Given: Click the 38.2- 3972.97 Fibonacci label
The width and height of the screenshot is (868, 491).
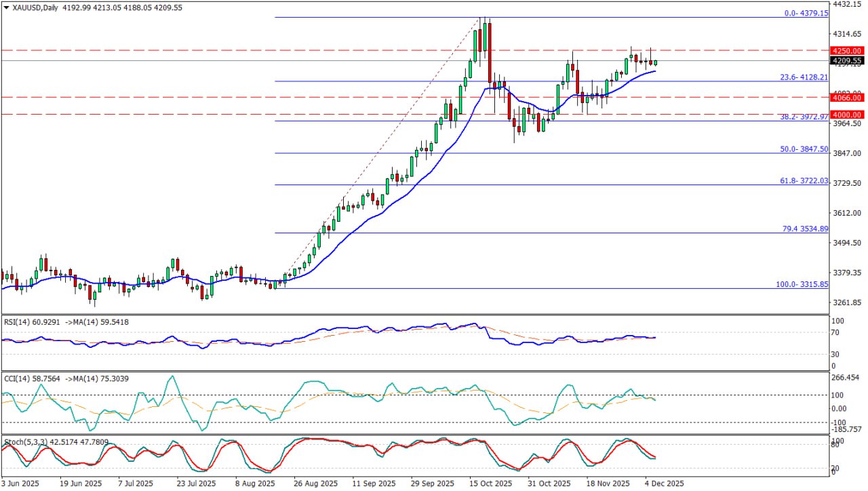Looking at the screenshot, I should click(804, 117).
